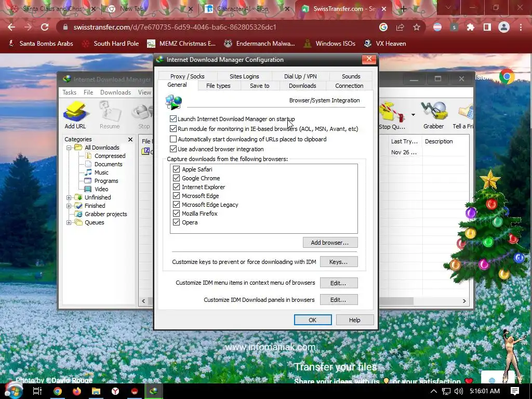Go back in Chrome
The width and height of the screenshot is (532, 399).
click(11, 27)
